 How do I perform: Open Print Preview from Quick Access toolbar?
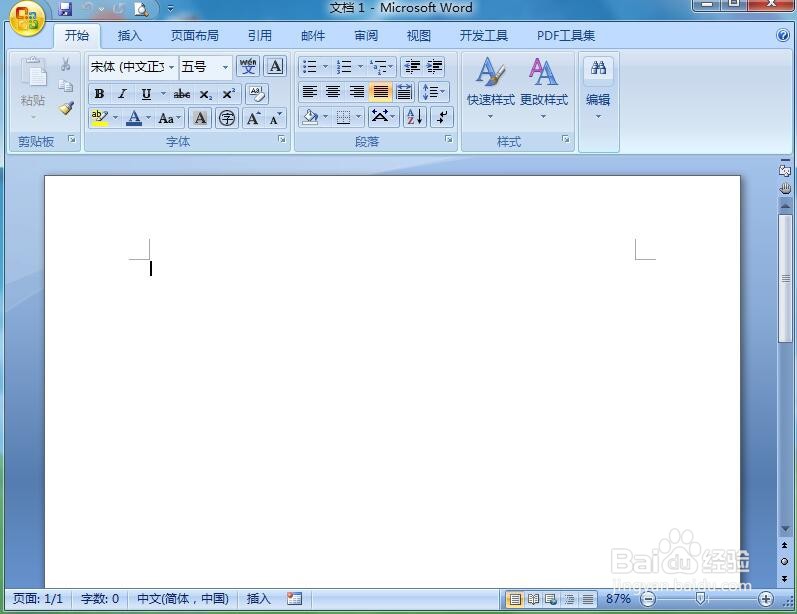[x=141, y=9]
